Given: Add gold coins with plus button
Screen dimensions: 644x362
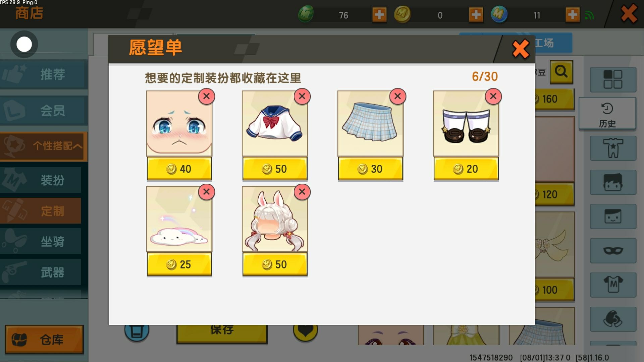Looking at the screenshot, I should [x=476, y=15].
